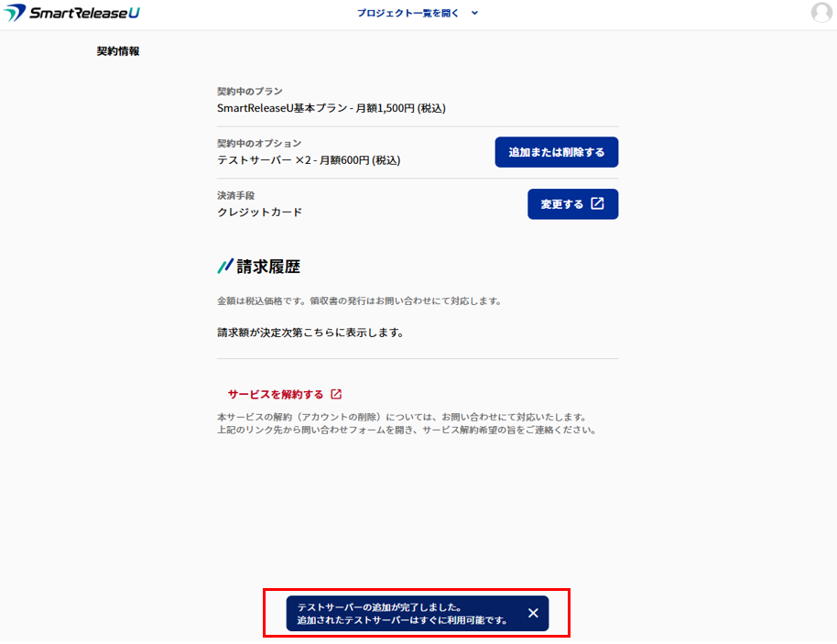This screenshot has height=644, width=837.
Task: Open the プロジェクト一覧を開く menu
Action: click(x=408, y=13)
